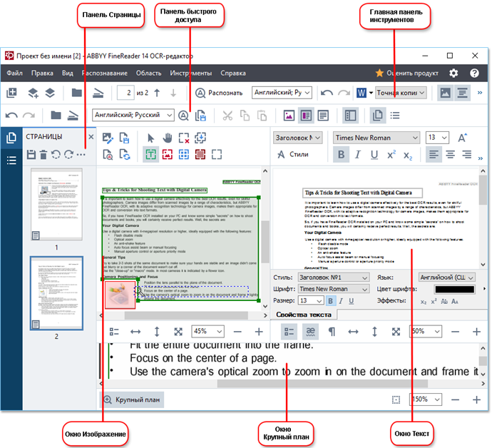Open quick access language dropdown 'Английский; Русский'
The height and width of the screenshot is (448, 492).
(133, 115)
